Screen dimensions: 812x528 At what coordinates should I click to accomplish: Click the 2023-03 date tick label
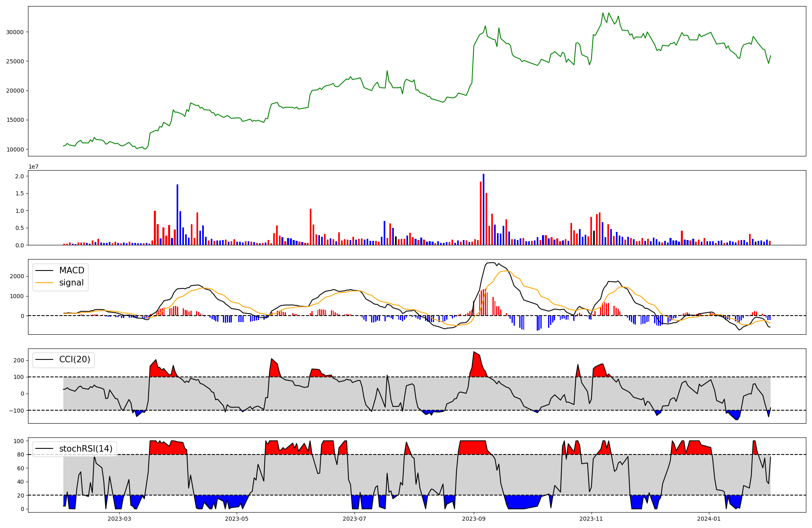pos(119,519)
